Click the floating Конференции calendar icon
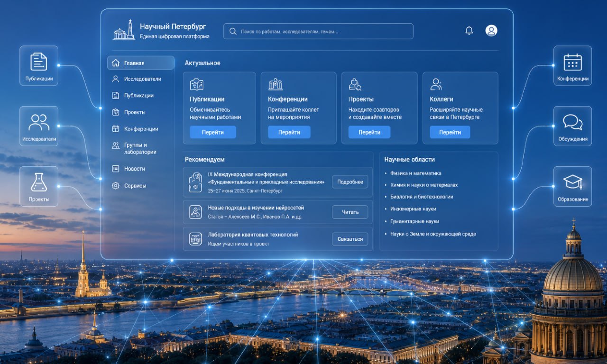Viewport: 607px width, 364px height. (x=572, y=62)
